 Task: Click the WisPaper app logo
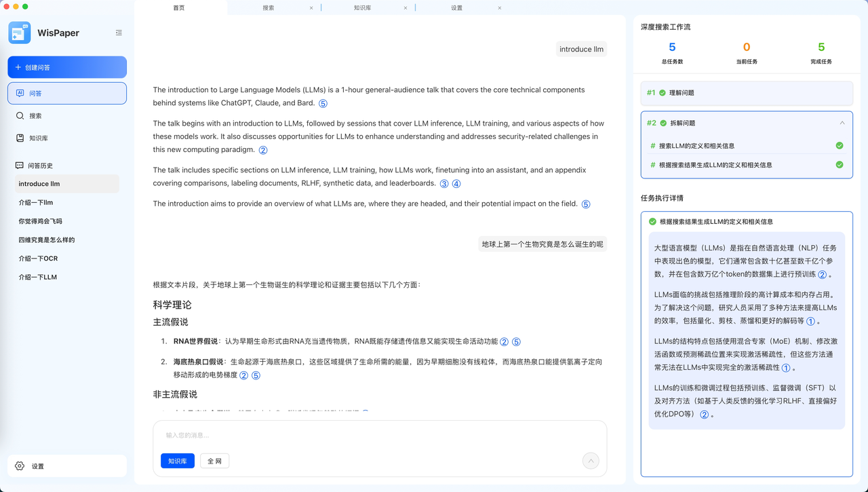coord(20,32)
